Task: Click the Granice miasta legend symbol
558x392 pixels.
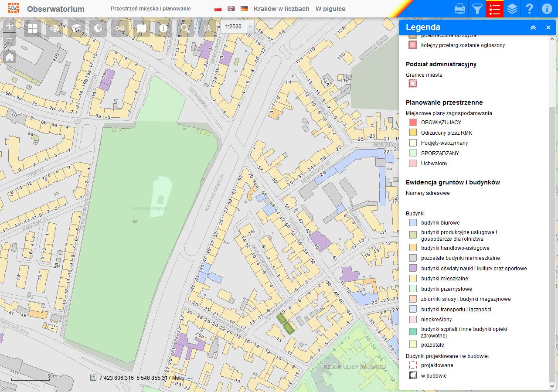Action: (413, 84)
